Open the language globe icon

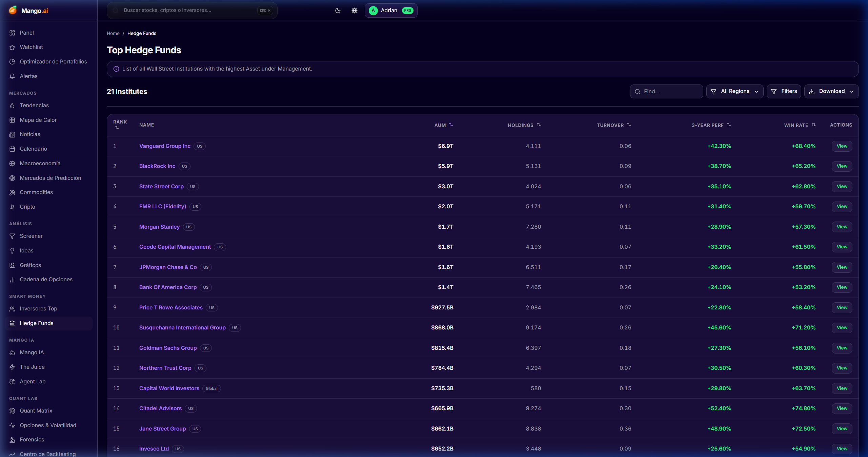click(x=354, y=11)
